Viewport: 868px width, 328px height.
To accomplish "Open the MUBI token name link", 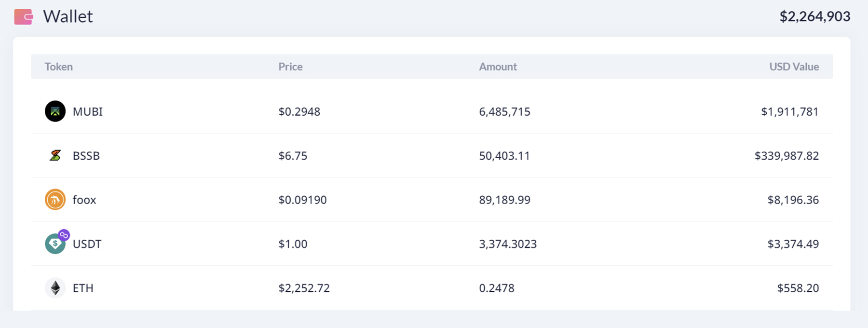I will coord(88,111).
